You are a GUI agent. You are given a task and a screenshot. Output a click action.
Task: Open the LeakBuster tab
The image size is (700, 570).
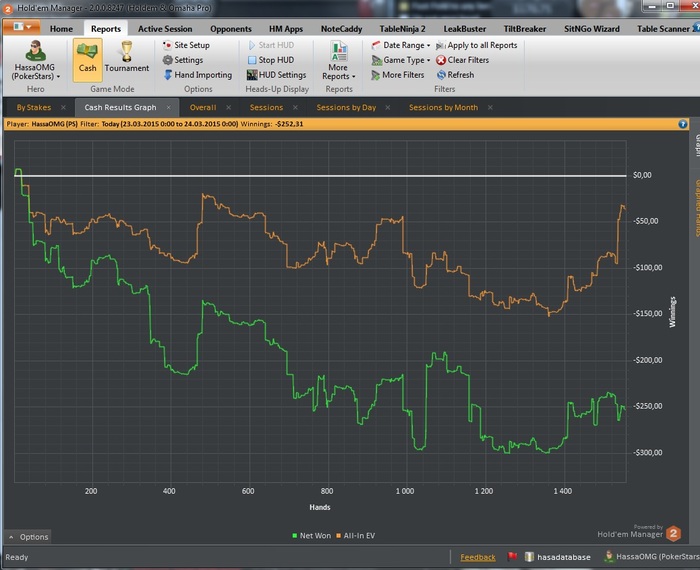coord(465,29)
